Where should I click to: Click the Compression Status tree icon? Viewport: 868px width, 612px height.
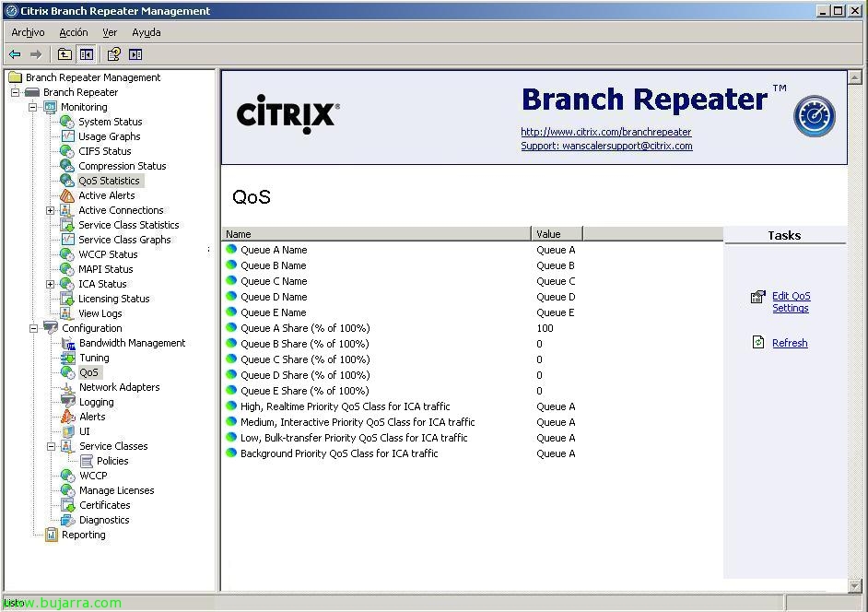(x=67, y=166)
